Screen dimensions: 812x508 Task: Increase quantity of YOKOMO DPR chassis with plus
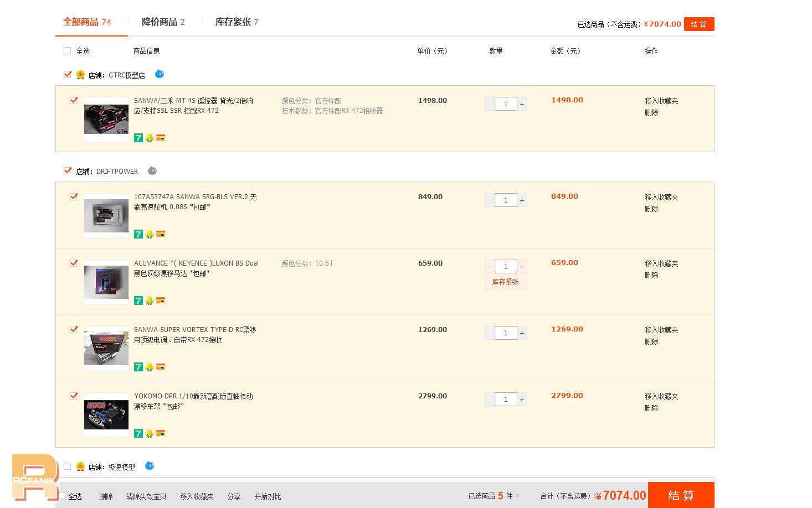tap(522, 400)
